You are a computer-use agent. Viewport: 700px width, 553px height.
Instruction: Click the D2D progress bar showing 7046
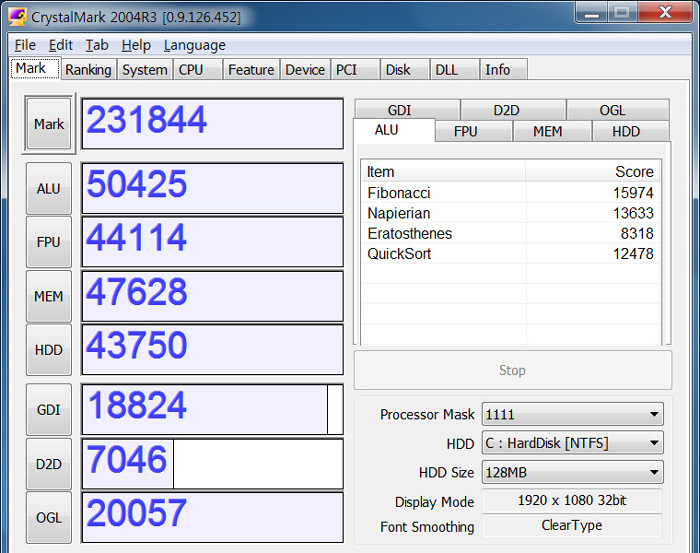pyautogui.click(x=212, y=464)
